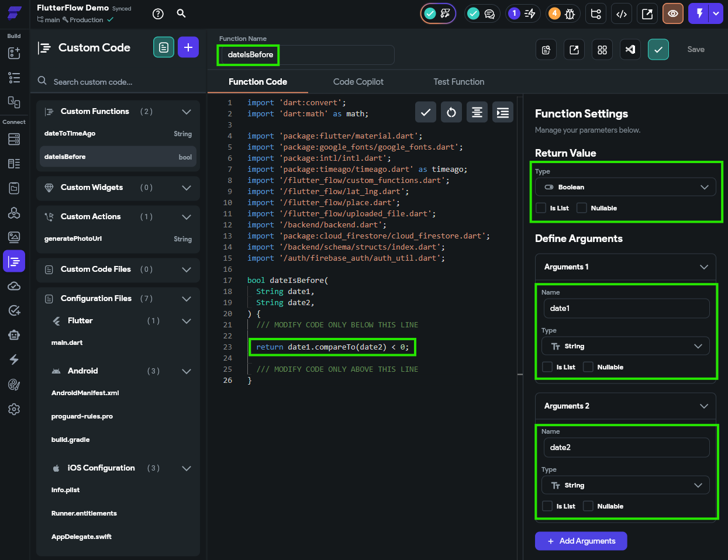Open the share project external link icon
Screen dimensions: 728x560
(647, 13)
